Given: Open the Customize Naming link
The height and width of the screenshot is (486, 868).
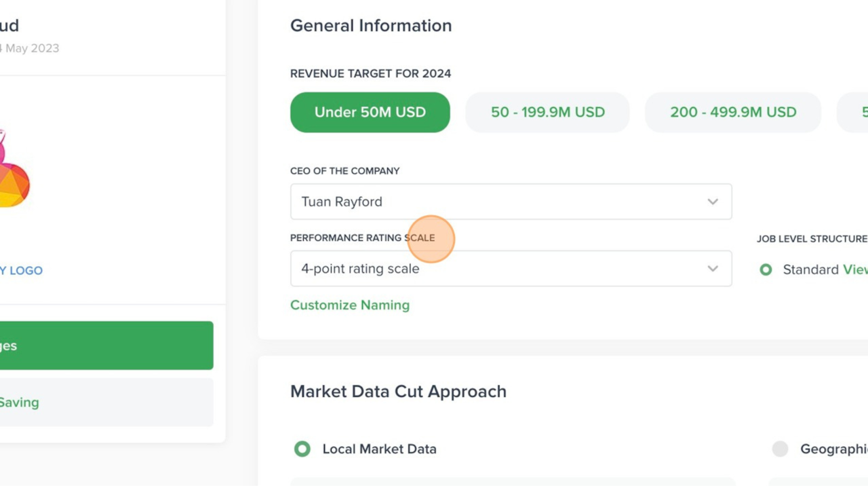Looking at the screenshot, I should (x=349, y=305).
